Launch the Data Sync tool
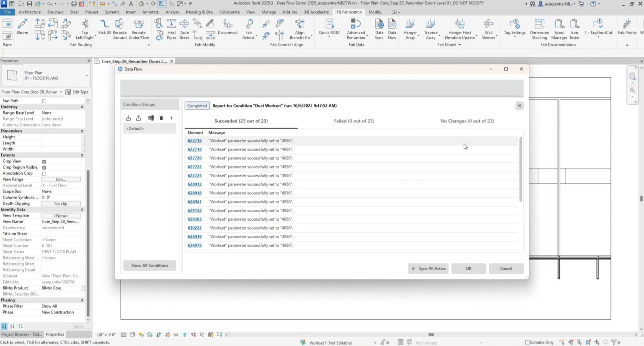 tap(379, 29)
